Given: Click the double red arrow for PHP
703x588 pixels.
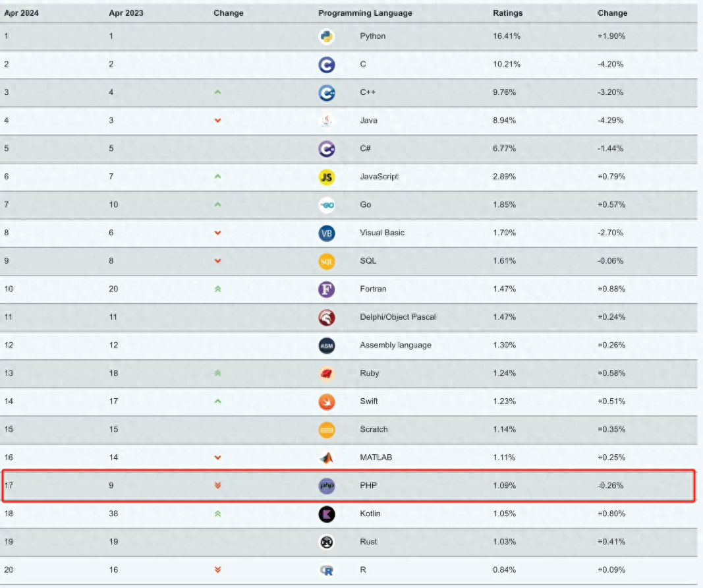Looking at the screenshot, I should (217, 486).
